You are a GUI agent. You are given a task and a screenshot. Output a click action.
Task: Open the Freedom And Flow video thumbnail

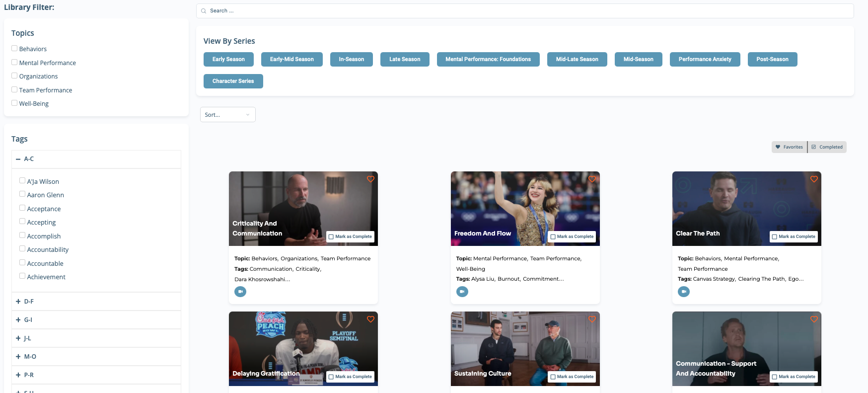(525, 209)
